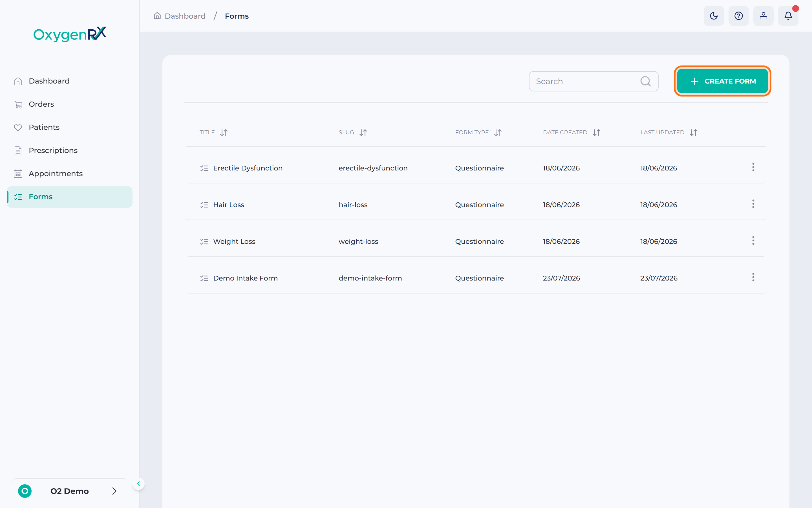Open Appointments in the sidebar
Screen dimensions: 812x508
click(x=69, y=174)
